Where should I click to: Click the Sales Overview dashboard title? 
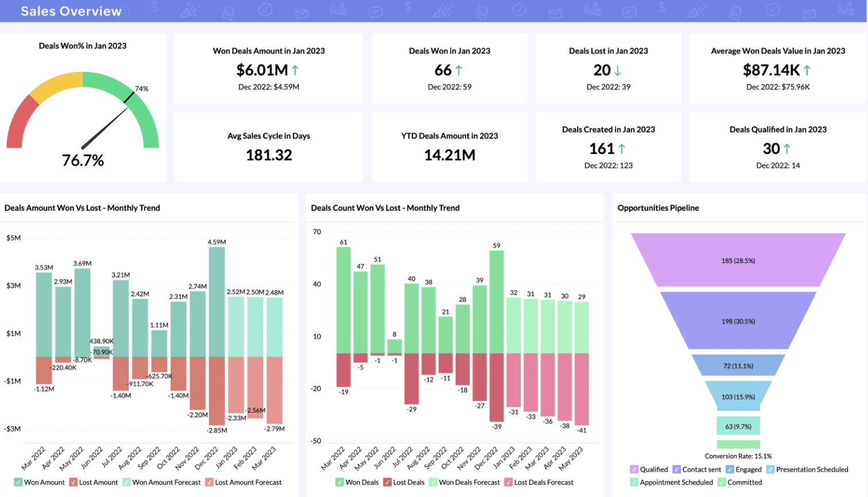tap(71, 11)
